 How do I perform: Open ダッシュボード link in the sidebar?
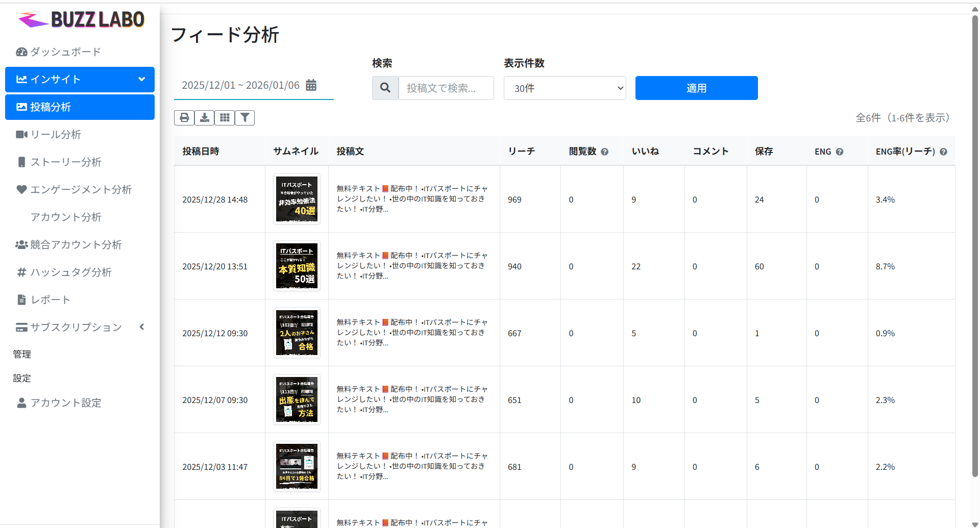pos(65,52)
